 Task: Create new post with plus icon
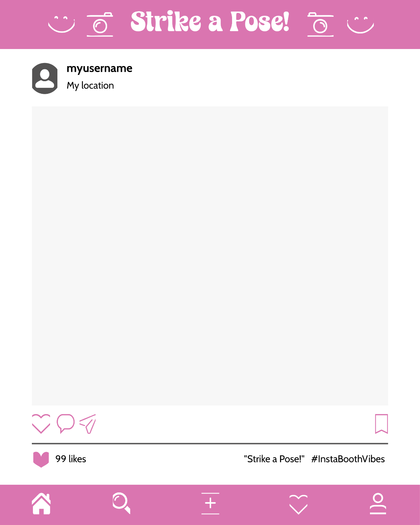[x=210, y=503]
